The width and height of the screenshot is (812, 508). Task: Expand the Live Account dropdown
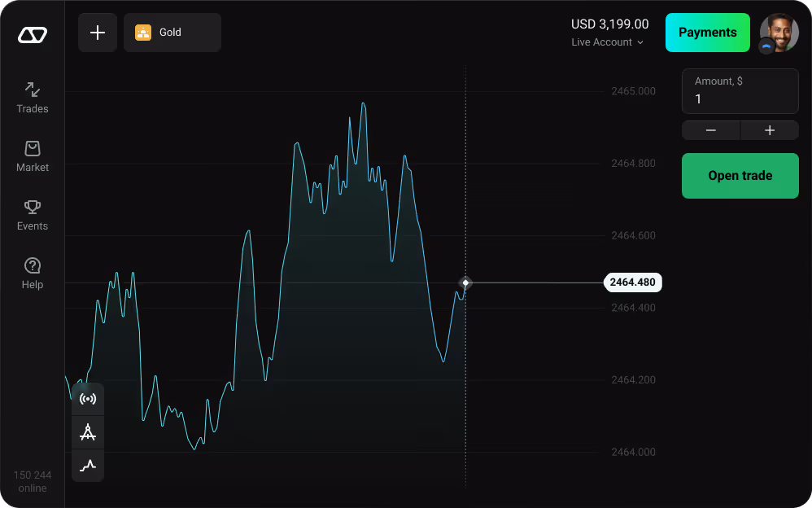608,42
